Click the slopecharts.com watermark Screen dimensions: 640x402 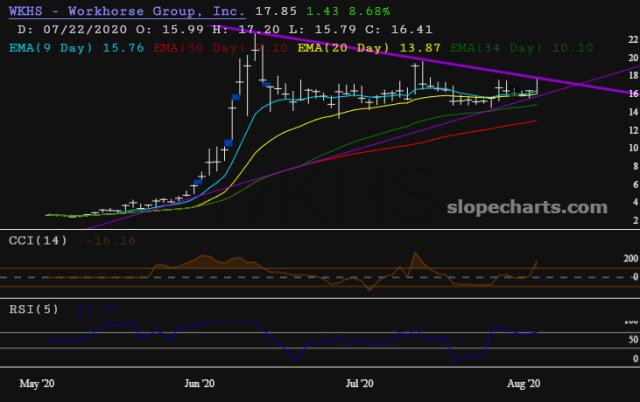[527, 207]
